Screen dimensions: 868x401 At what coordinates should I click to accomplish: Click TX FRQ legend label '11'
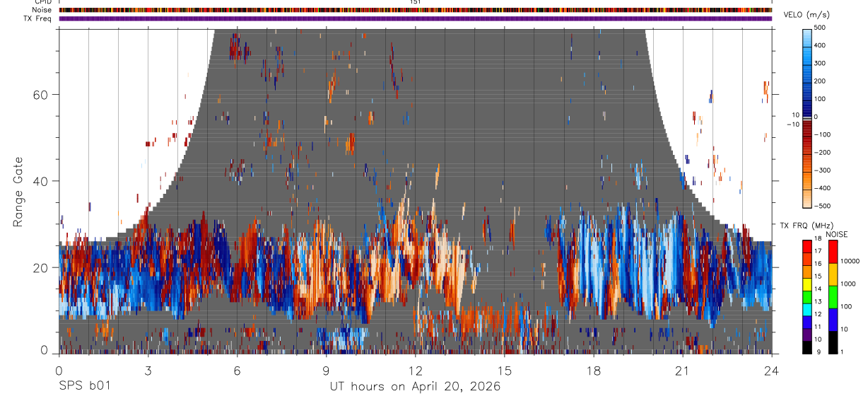click(x=819, y=327)
